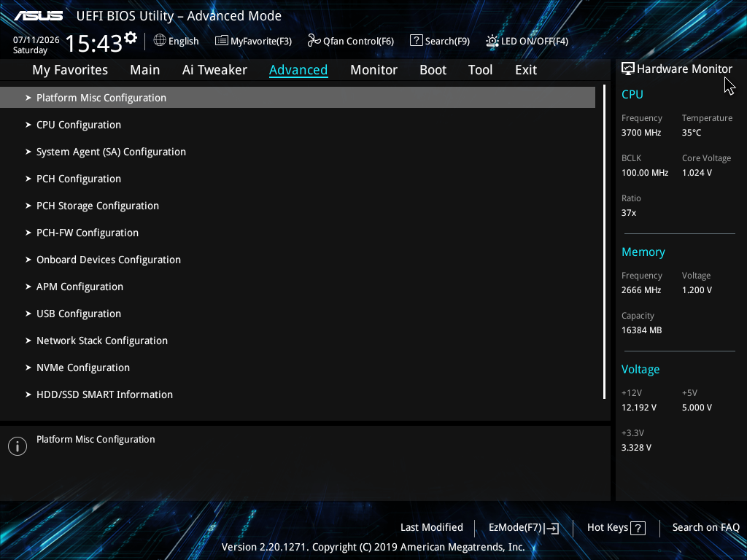Image resolution: width=747 pixels, height=560 pixels.
Task: Expand APM Configuration arrow
Action: (x=28, y=287)
